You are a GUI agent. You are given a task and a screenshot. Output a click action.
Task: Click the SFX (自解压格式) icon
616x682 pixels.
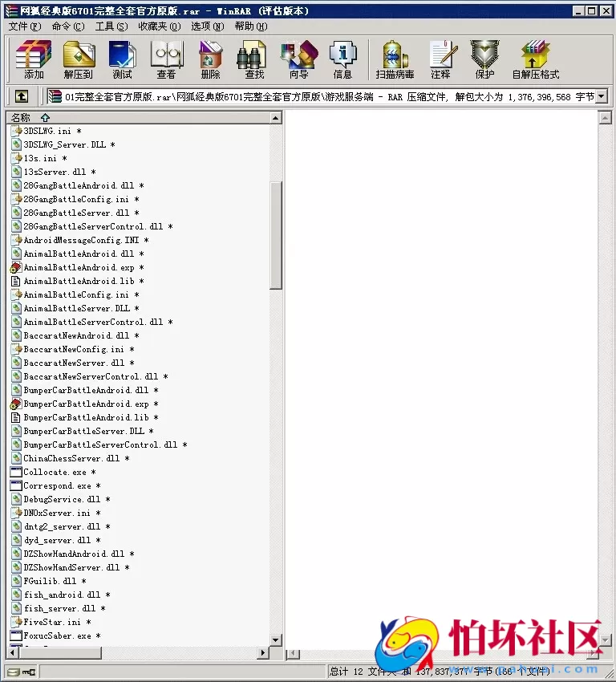click(535, 59)
